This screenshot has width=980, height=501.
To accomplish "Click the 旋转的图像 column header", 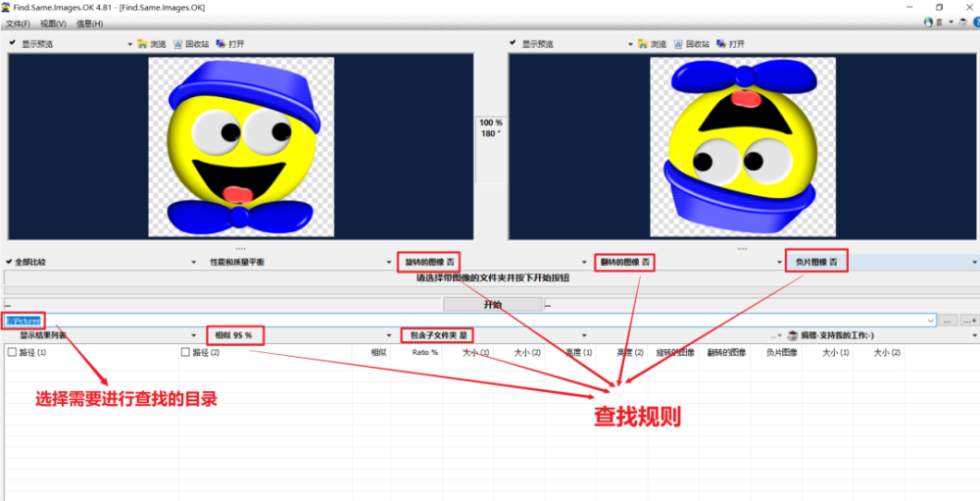I will pos(674,353).
